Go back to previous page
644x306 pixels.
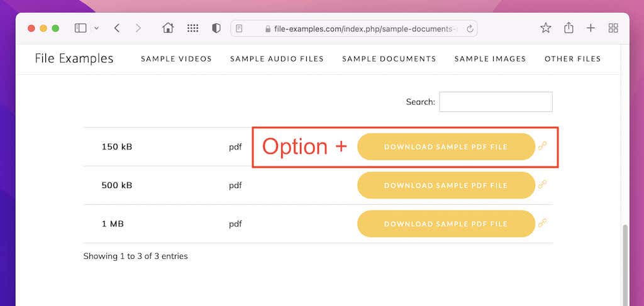(x=117, y=28)
